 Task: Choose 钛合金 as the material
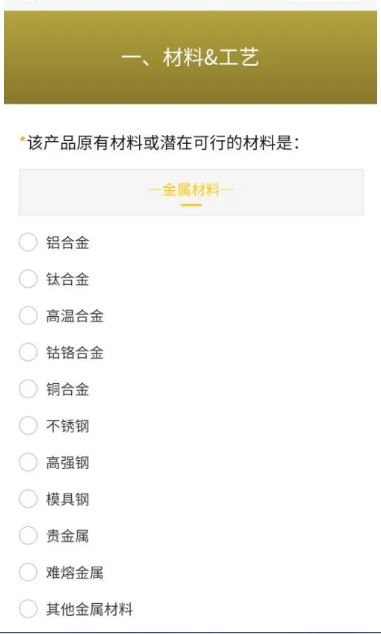(28, 279)
